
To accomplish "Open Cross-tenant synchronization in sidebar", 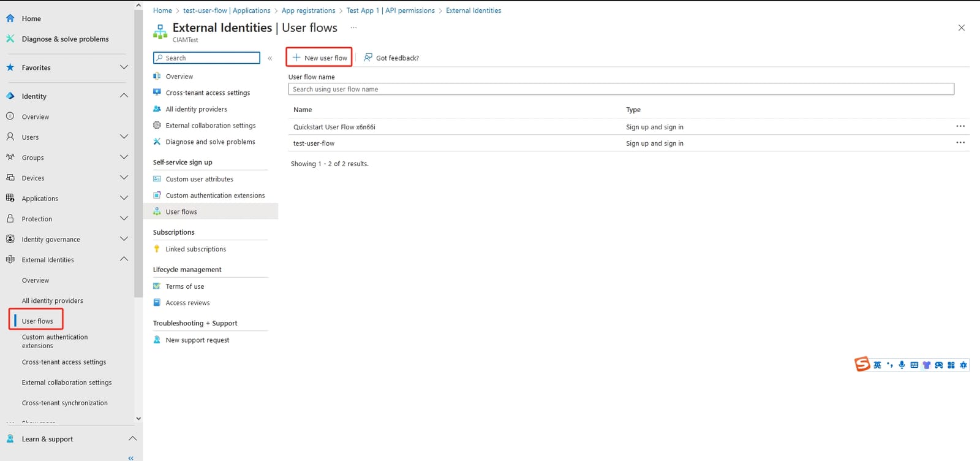I will [64, 403].
